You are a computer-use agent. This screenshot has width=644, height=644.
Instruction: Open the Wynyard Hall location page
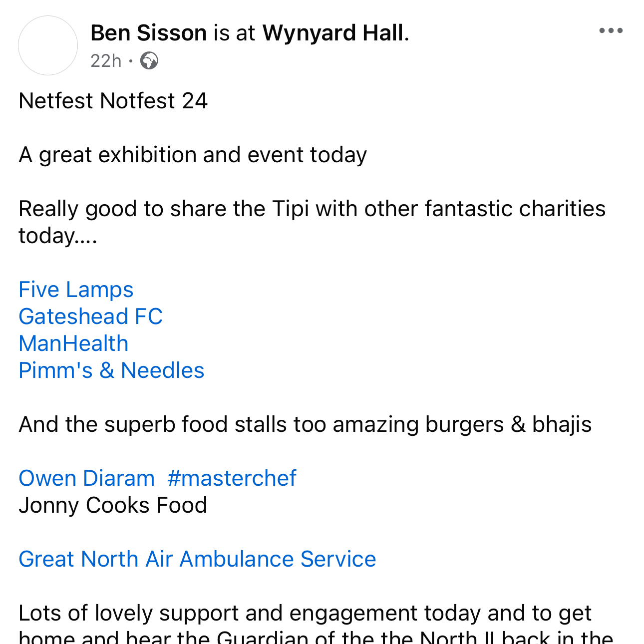coord(333,33)
